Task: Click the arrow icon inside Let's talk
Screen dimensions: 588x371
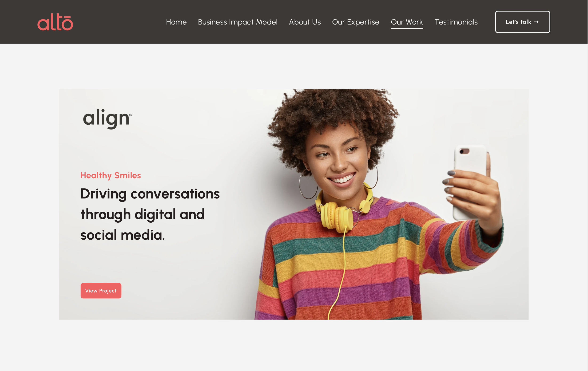Action: 536,22
